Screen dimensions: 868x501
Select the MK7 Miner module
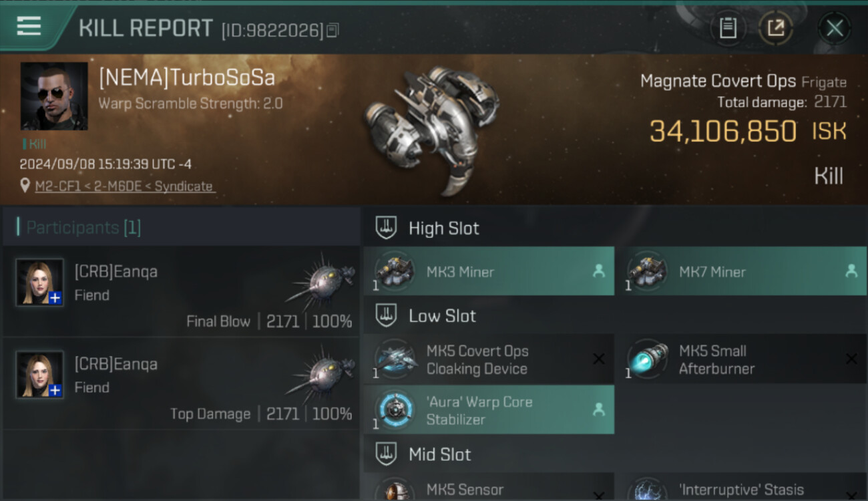tap(741, 271)
